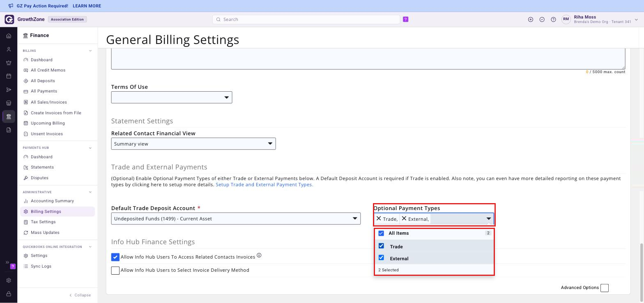Click the quick add plus icon in header
Screen dimensions: 644x303
coord(531,19)
